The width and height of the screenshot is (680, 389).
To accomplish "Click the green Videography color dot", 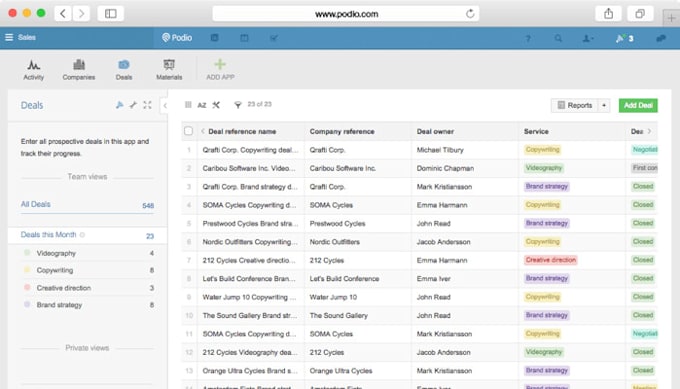I will tap(27, 252).
